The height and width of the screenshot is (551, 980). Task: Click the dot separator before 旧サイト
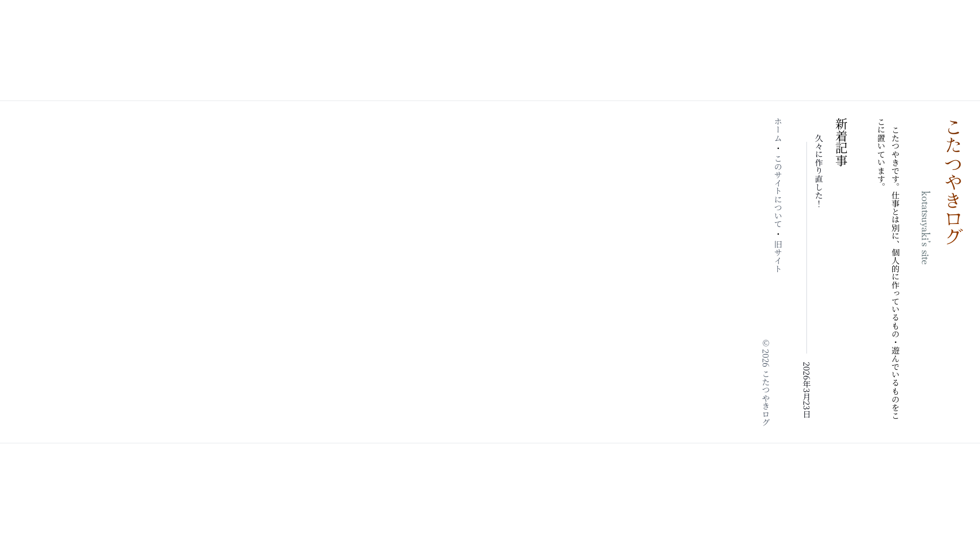pos(778,234)
